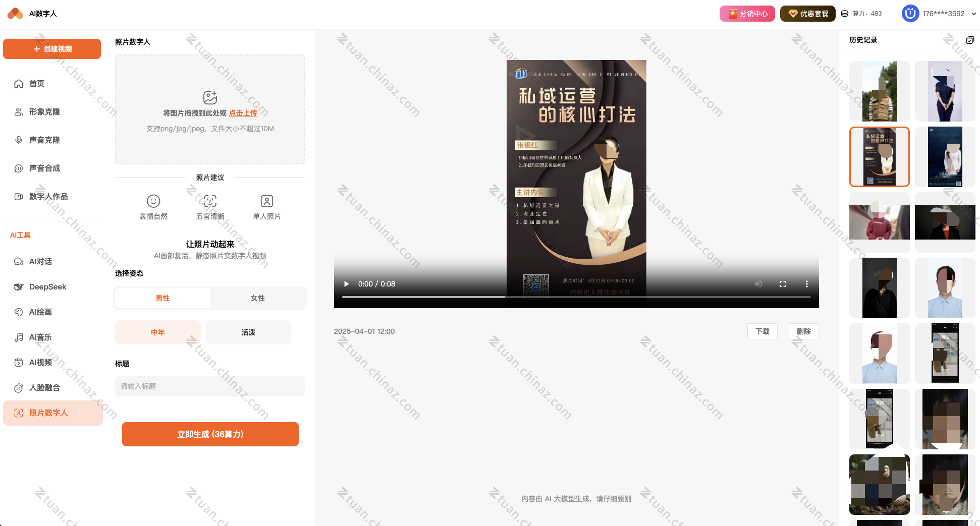Click the AI数字人 logo icon
This screenshot has width=980, height=526.
click(15, 14)
